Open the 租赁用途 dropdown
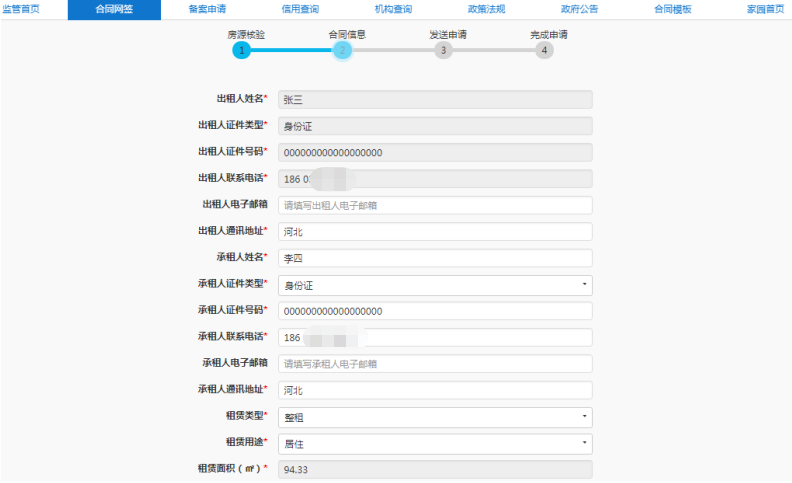 coord(434,443)
